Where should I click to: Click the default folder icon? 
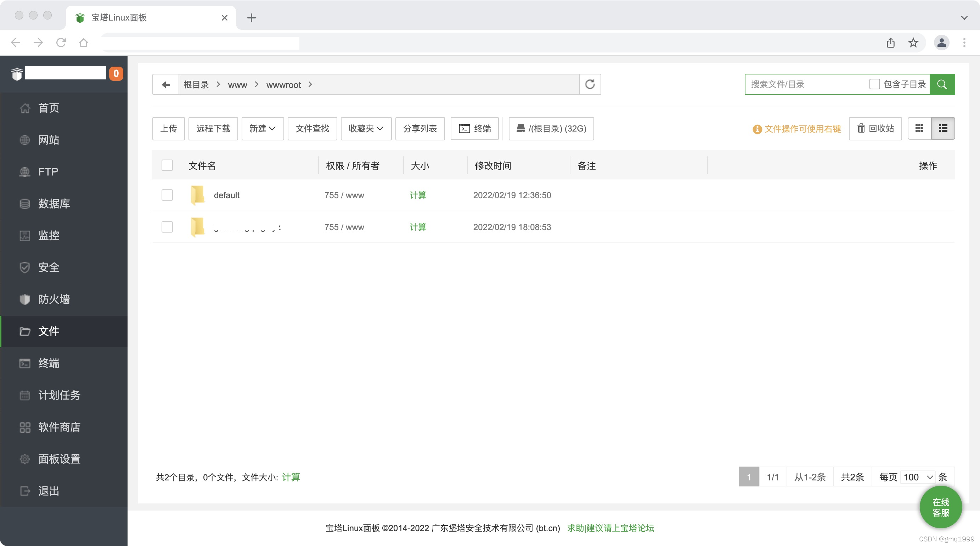point(197,195)
